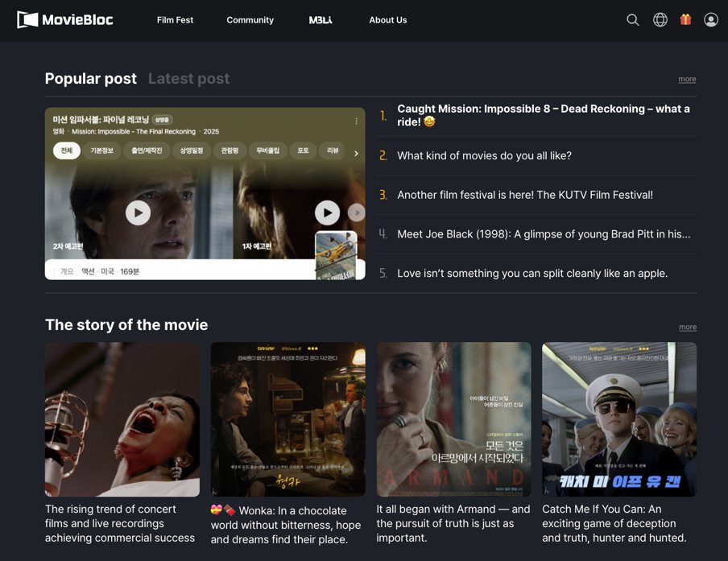Screen dimensions: 728x561
Task: Open About Us menu
Action: click(x=387, y=20)
